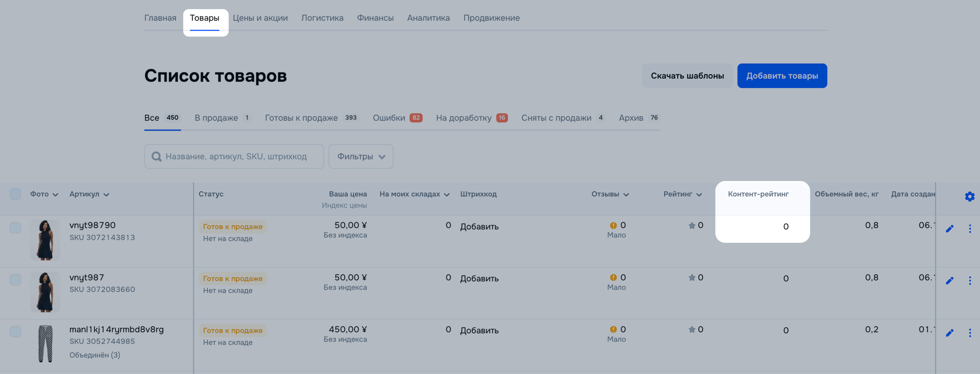
Task: Expand the Фильтры dropdown
Action: pos(360,156)
